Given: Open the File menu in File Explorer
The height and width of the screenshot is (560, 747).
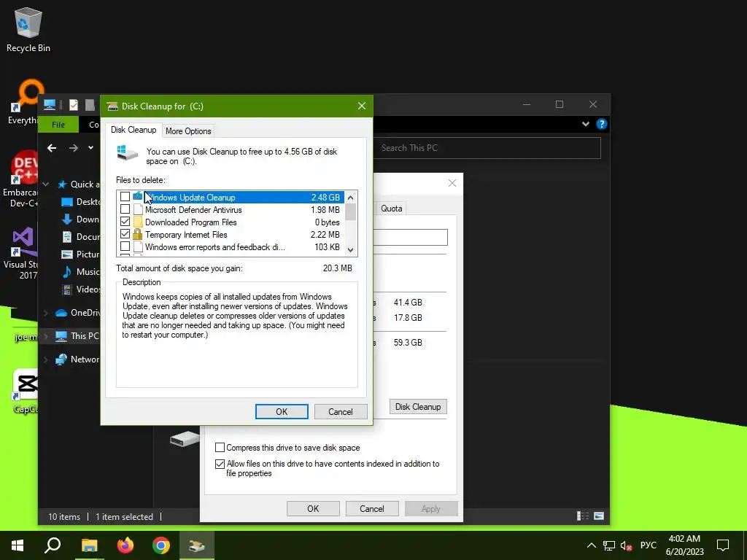Looking at the screenshot, I should [58, 125].
